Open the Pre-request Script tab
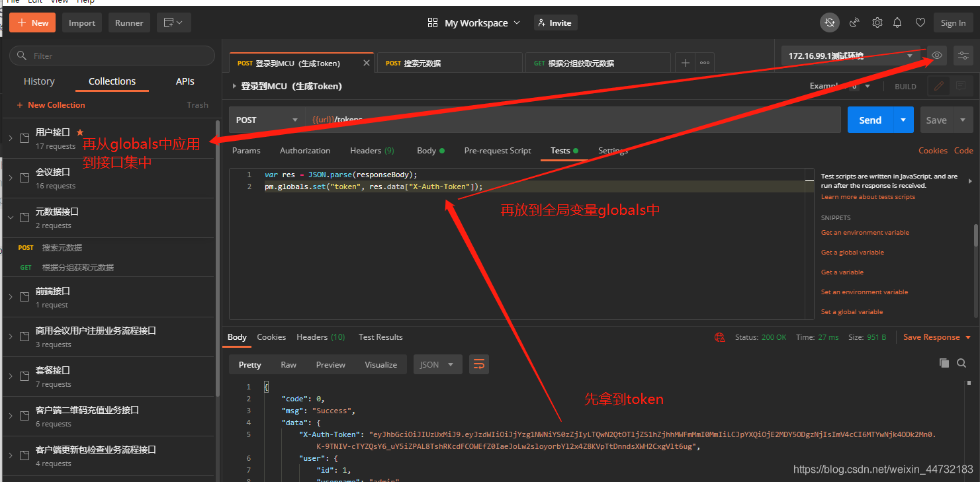Viewport: 980px width, 482px height. tap(498, 151)
